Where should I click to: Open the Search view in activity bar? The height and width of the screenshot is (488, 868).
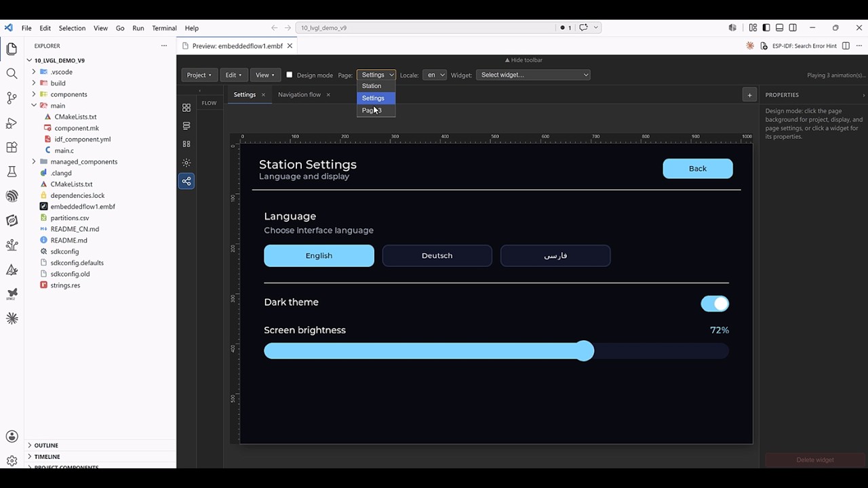(12, 73)
